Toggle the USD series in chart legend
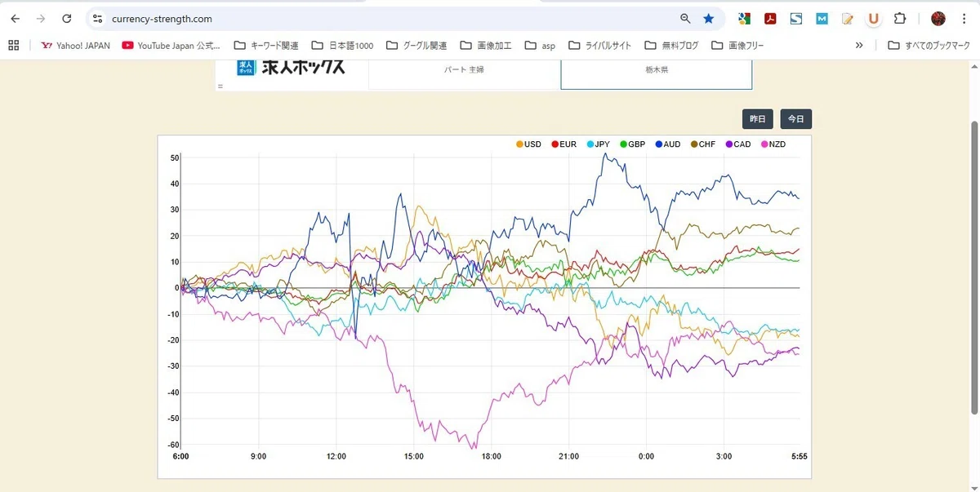Screen dimensions: 980x492 528,144
